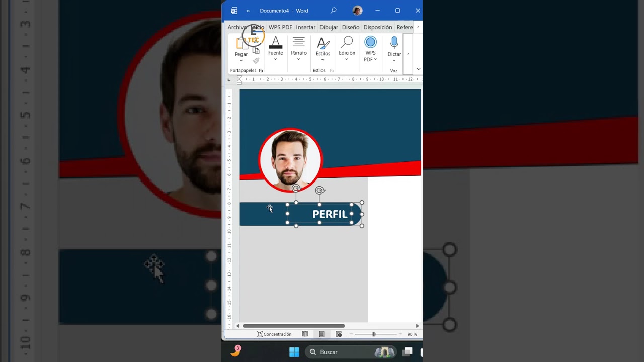This screenshot has height=362, width=644.
Task: Open Task View on the taskbar
Action: 408,352
